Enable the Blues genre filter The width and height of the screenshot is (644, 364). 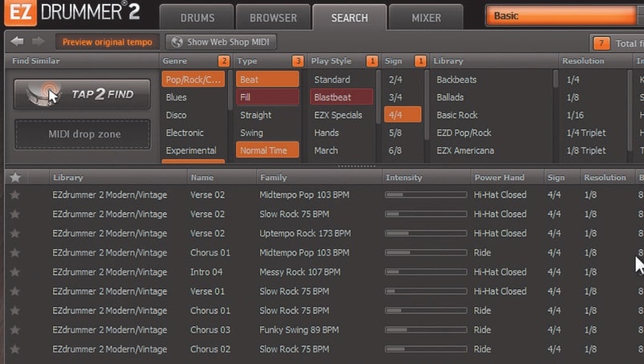point(176,97)
